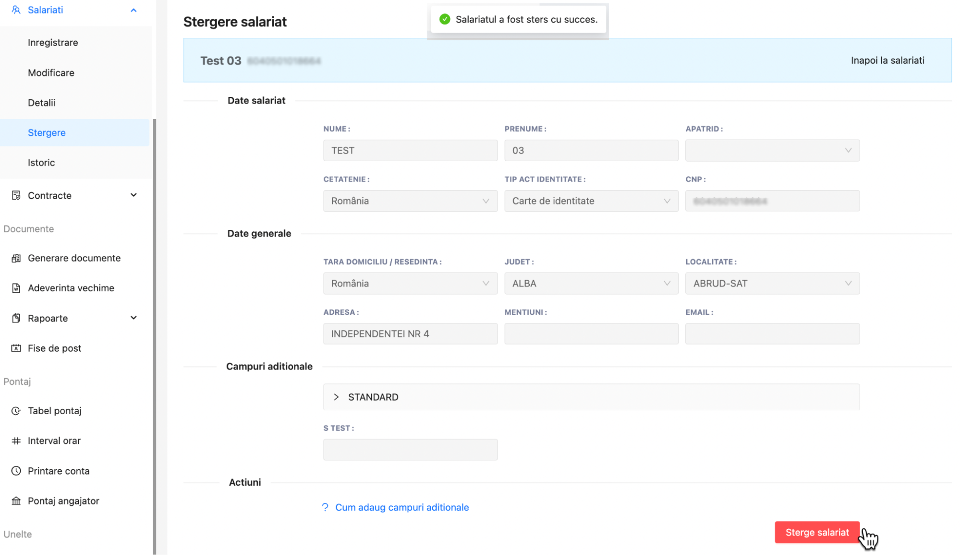The image size is (960, 560).
Task: Expand the STANDARD panel arrow
Action: pyautogui.click(x=336, y=397)
